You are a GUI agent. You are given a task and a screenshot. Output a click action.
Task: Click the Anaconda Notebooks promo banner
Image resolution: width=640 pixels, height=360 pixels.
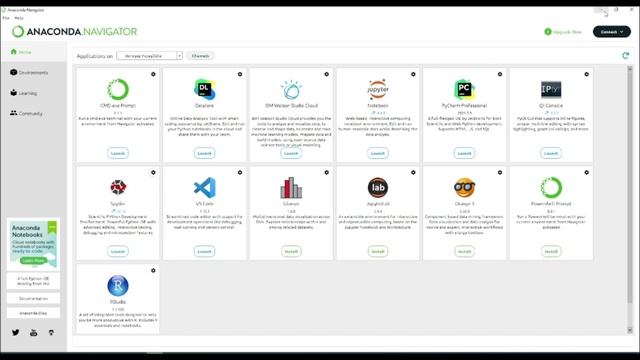point(33,244)
